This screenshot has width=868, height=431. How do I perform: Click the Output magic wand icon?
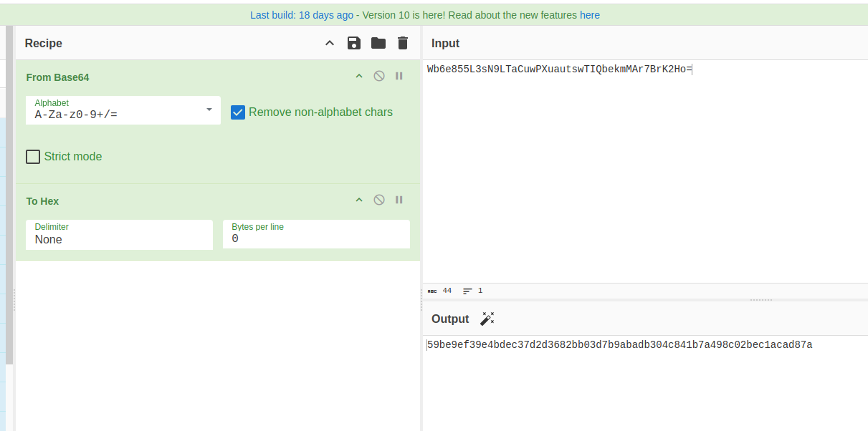pos(487,319)
